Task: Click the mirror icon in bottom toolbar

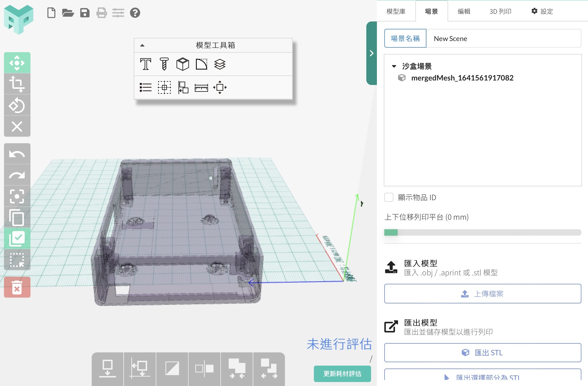Action: [204, 369]
